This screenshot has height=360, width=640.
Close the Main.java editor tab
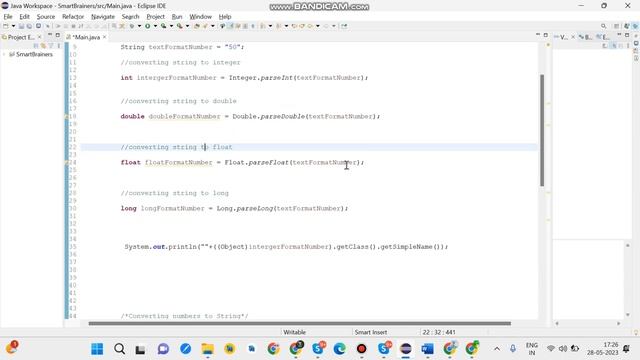click(104, 37)
